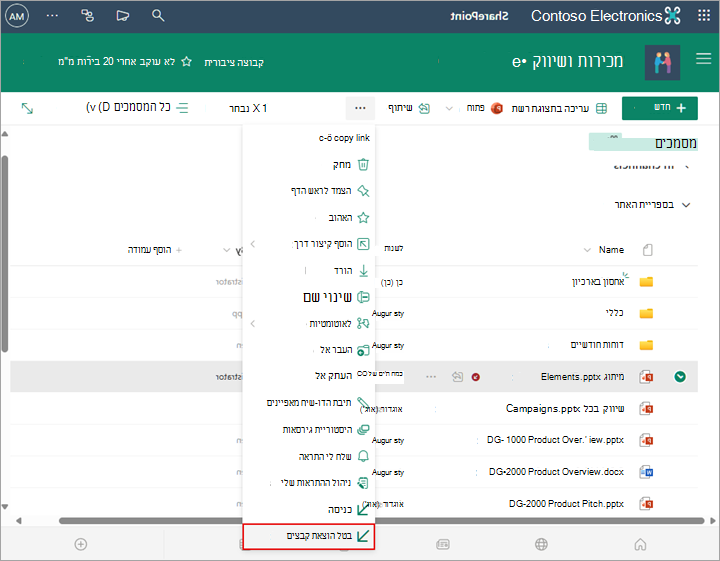720x561 pixels.
Task: Clear the 1 selected item X
Action: click(x=256, y=108)
